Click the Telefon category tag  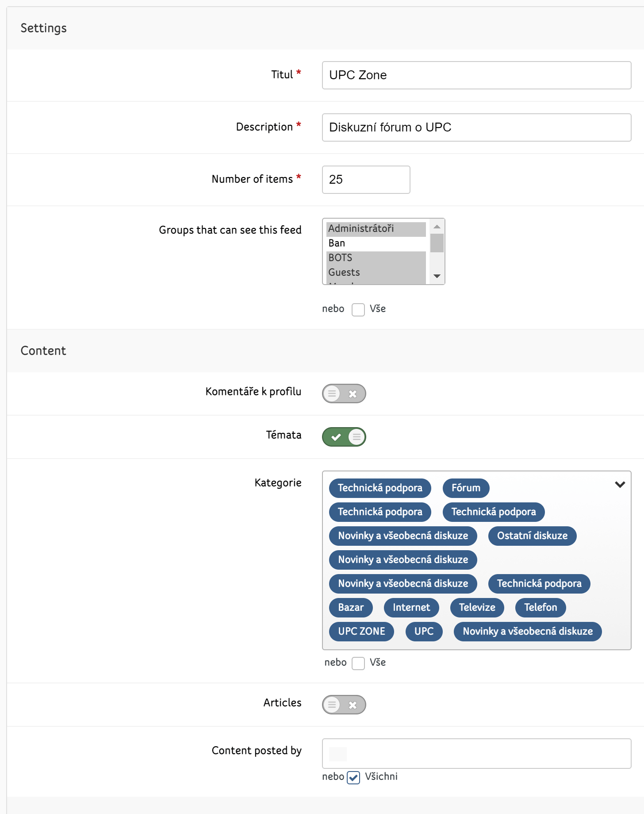point(540,608)
